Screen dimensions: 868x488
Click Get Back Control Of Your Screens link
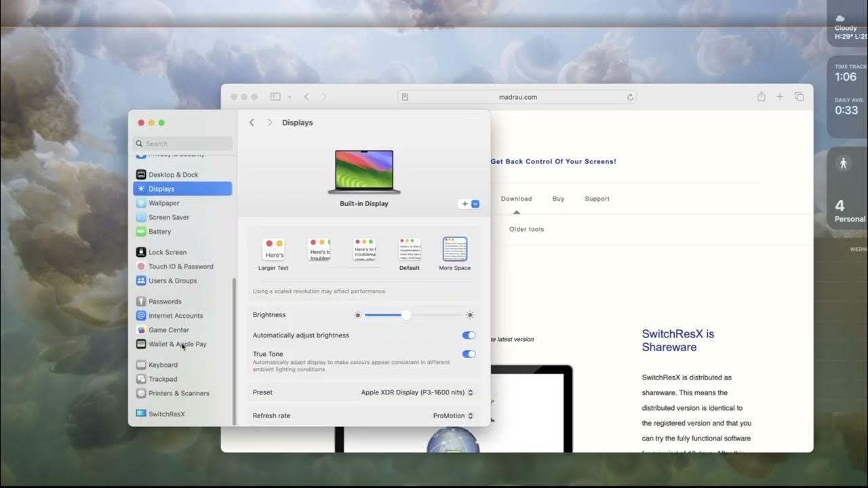point(553,161)
